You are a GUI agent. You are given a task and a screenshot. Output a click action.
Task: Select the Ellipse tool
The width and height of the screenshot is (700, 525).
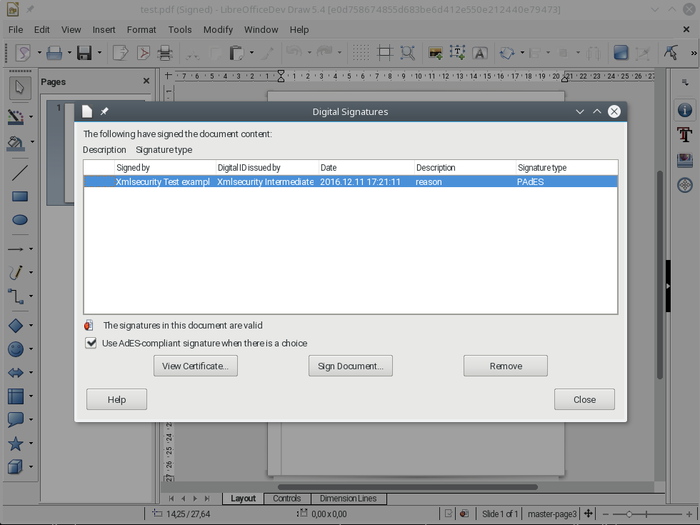(20, 220)
